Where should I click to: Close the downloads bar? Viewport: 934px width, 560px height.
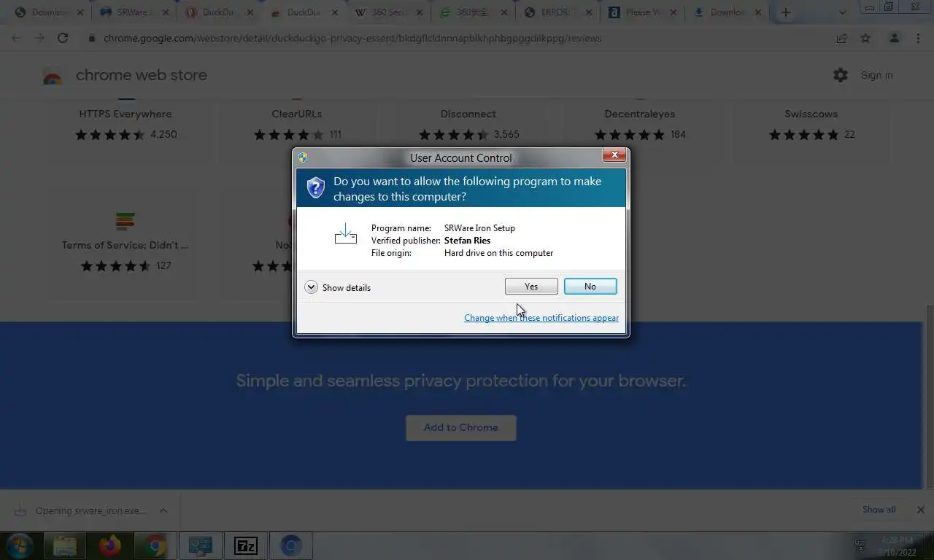(921, 510)
